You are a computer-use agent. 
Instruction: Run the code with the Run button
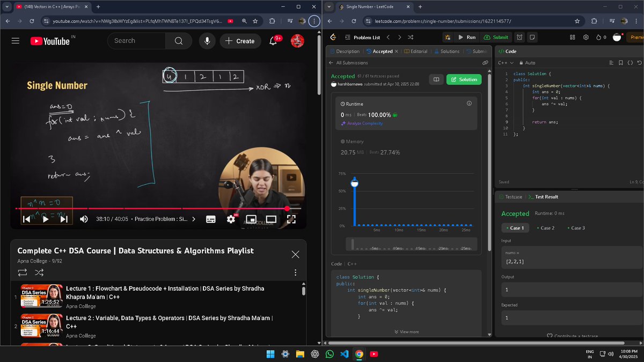tap(466, 38)
